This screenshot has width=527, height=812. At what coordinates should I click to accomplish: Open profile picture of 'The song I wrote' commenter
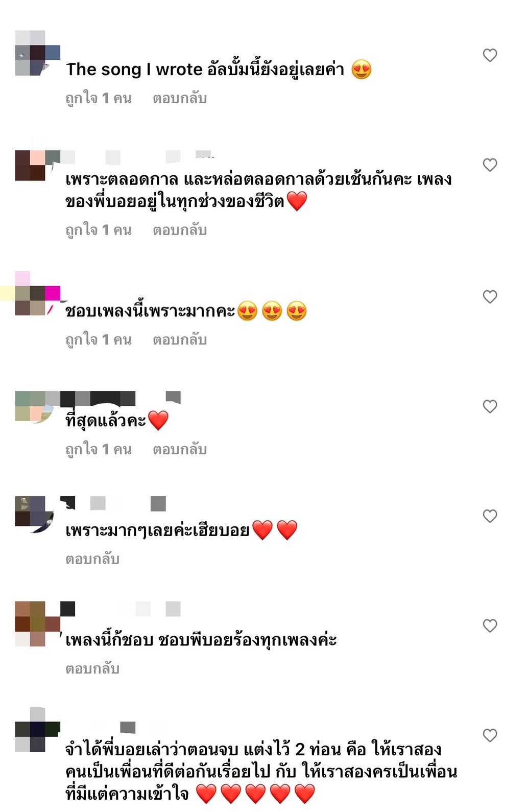[38, 53]
